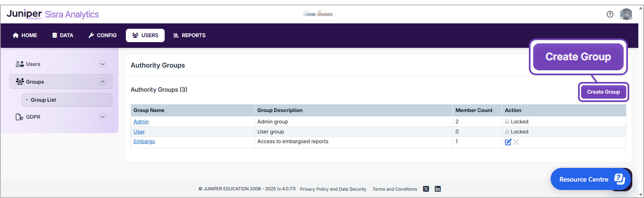Click the Users sidebar people icon
The image size is (644, 198).
20,64
